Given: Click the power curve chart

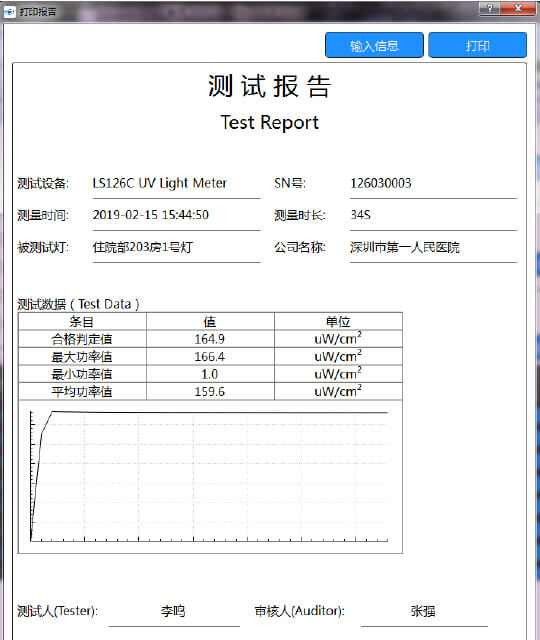Looking at the screenshot, I should 209,476.
